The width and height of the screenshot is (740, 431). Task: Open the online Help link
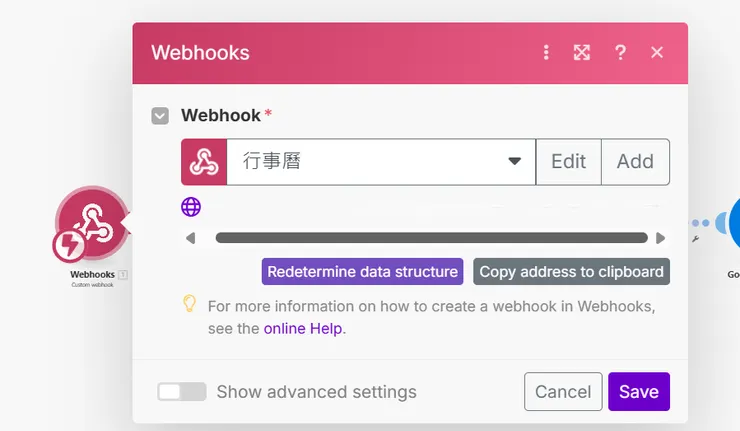pos(304,328)
